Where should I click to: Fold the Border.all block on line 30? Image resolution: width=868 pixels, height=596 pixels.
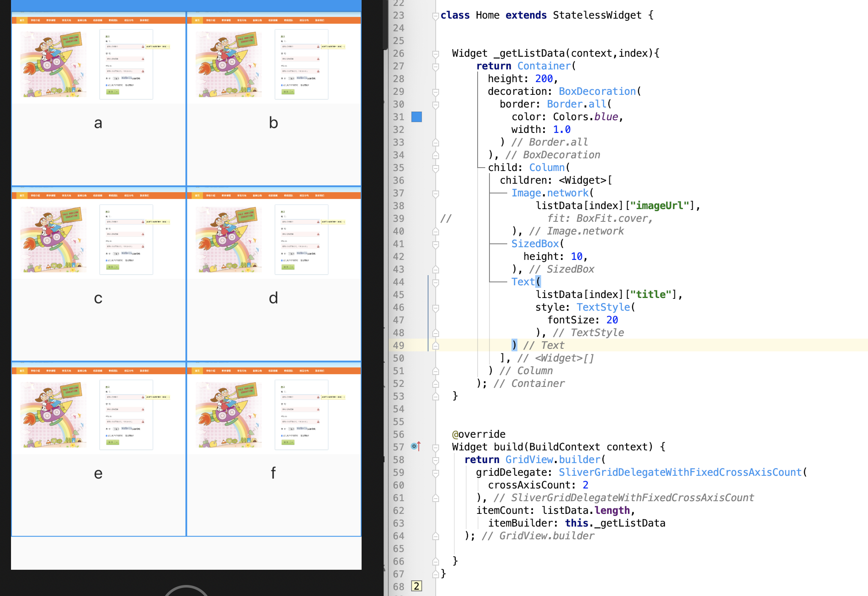tap(435, 105)
